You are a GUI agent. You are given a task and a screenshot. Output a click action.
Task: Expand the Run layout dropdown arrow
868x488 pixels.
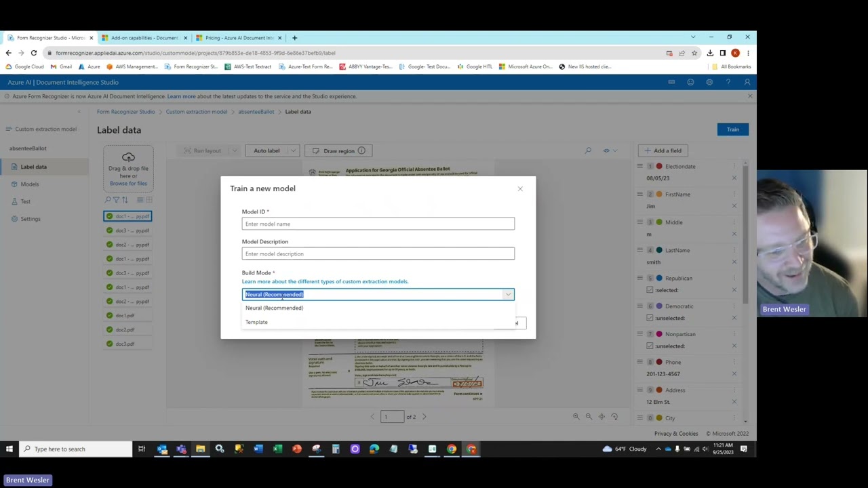(x=234, y=150)
